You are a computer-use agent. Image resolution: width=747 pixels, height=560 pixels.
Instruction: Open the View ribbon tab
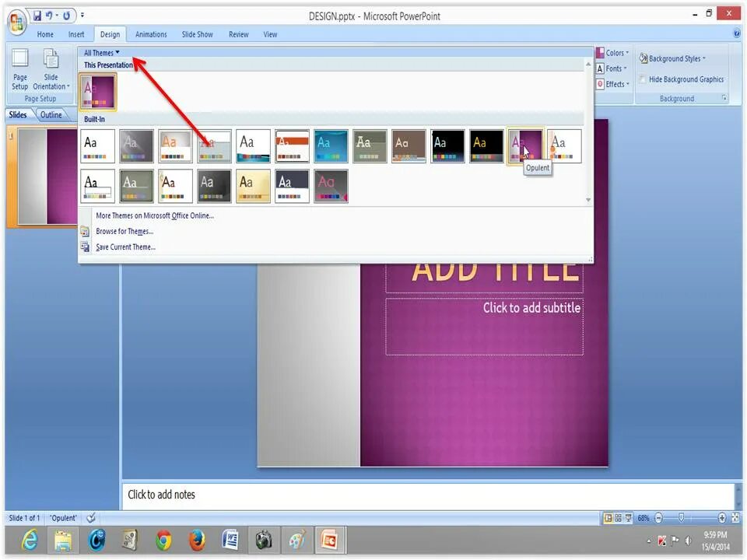[x=270, y=34]
